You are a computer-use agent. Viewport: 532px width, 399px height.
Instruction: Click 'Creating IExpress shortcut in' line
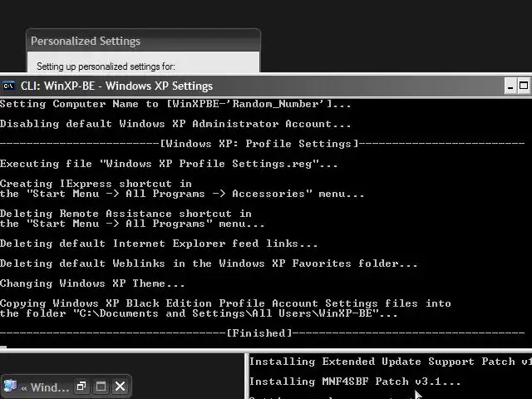[x=96, y=184]
